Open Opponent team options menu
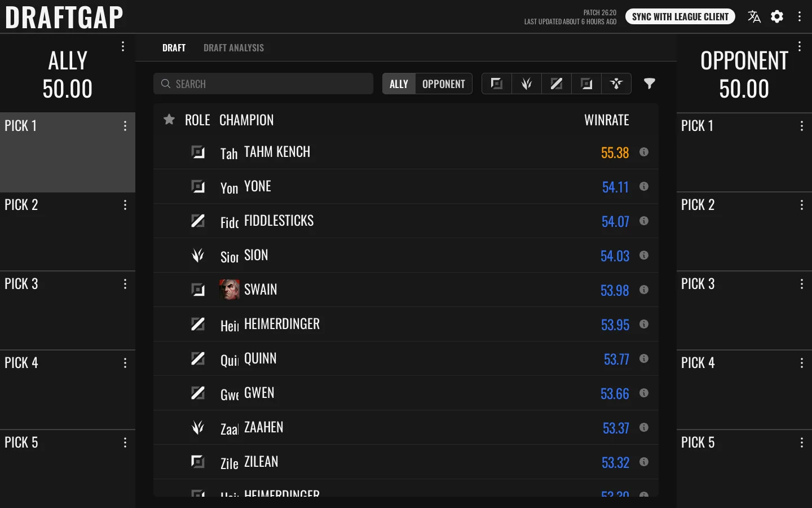812x508 pixels. pyautogui.click(x=800, y=46)
